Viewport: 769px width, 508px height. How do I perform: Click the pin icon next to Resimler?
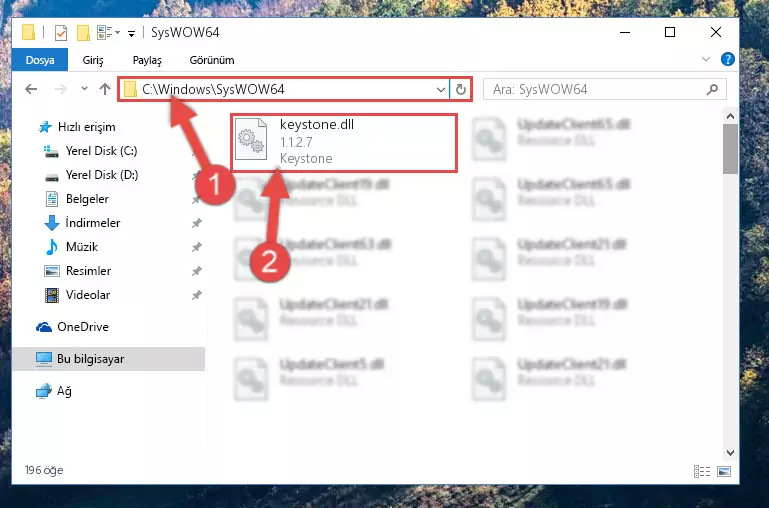(x=197, y=271)
